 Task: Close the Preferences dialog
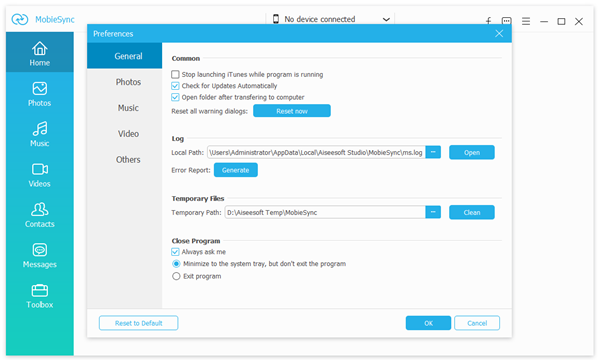tap(499, 34)
